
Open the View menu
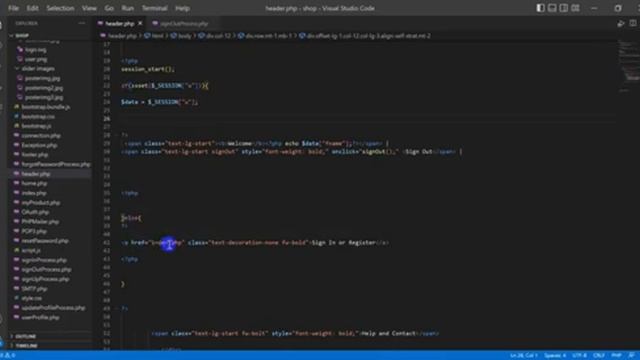coord(89,8)
